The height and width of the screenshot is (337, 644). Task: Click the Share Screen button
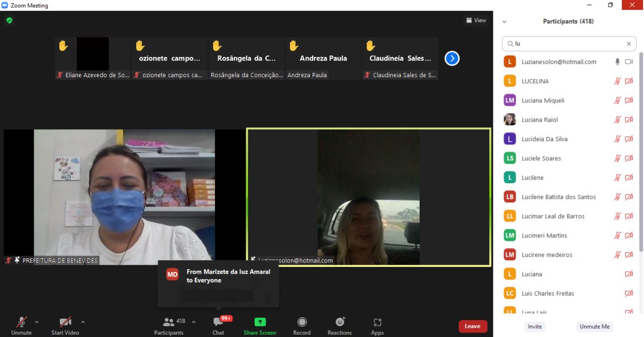pyautogui.click(x=260, y=324)
